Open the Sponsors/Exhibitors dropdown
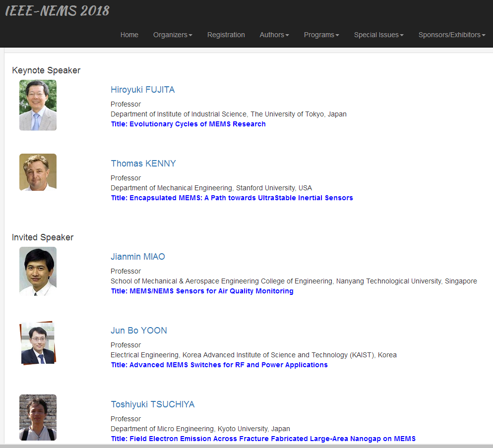The image size is (493, 448). pos(452,35)
